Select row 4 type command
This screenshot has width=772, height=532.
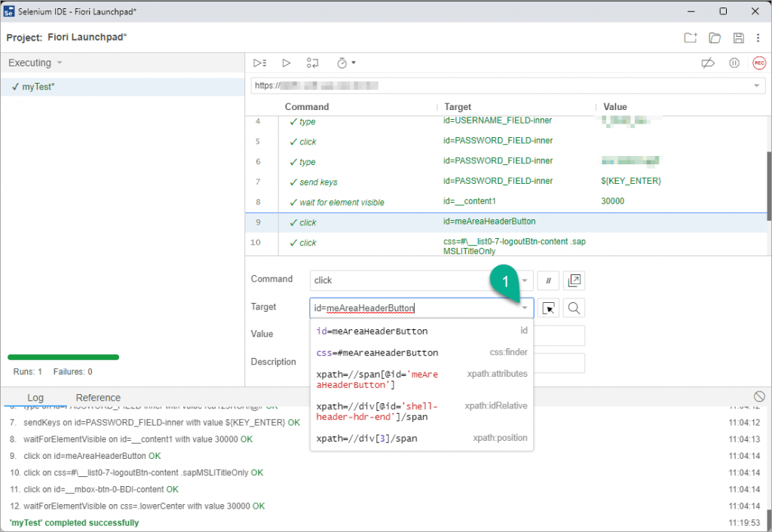point(506,121)
